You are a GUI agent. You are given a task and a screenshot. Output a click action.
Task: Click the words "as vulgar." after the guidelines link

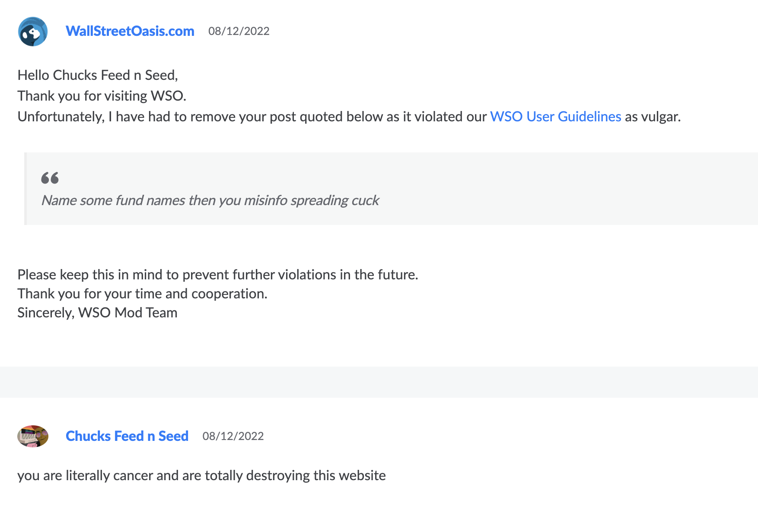pos(653,117)
